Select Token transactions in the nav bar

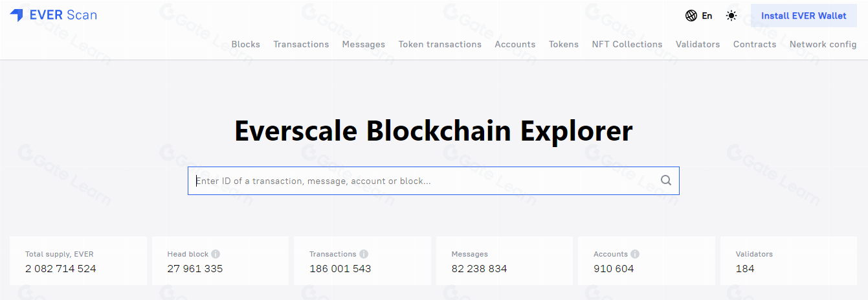[440, 44]
